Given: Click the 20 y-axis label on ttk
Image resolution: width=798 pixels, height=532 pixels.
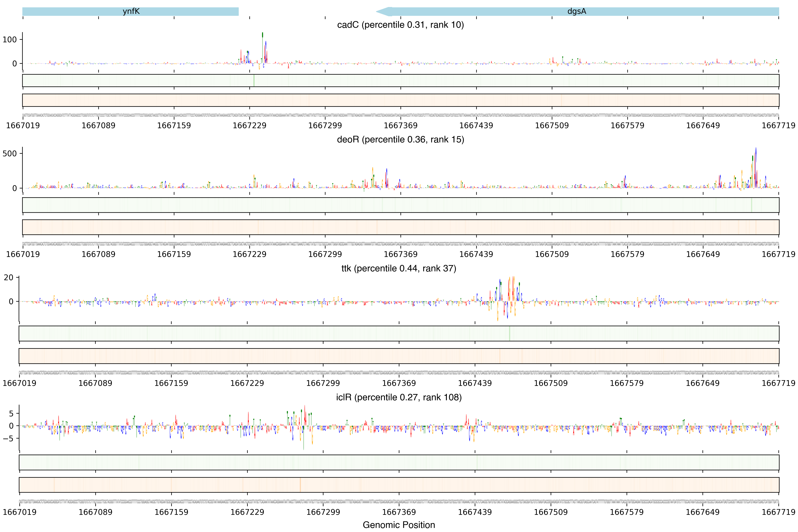Looking at the screenshot, I should (8, 277).
